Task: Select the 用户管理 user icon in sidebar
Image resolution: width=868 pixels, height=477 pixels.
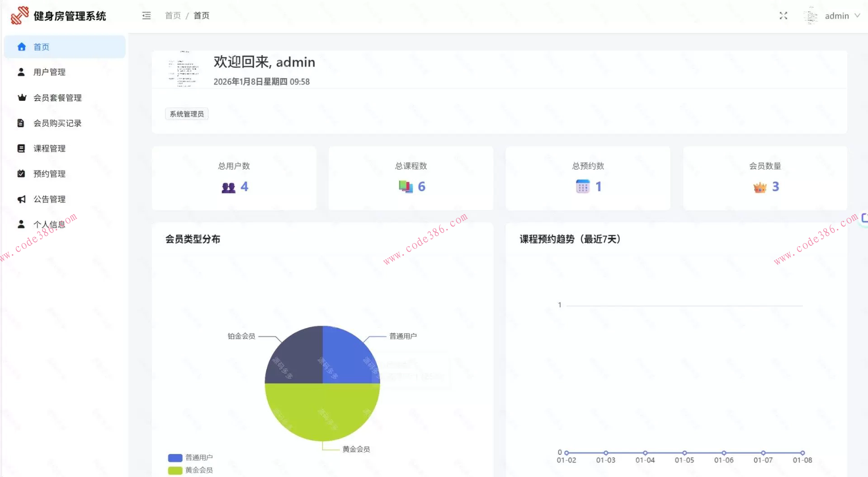Action: [21, 72]
